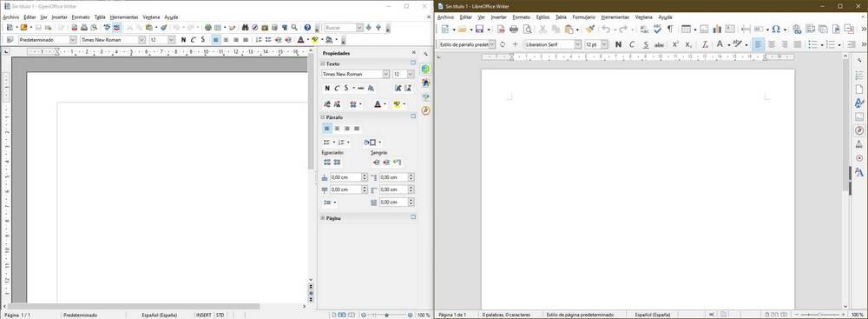Click the formatting marks pilcrow in LibreOffice

(x=670, y=30)
